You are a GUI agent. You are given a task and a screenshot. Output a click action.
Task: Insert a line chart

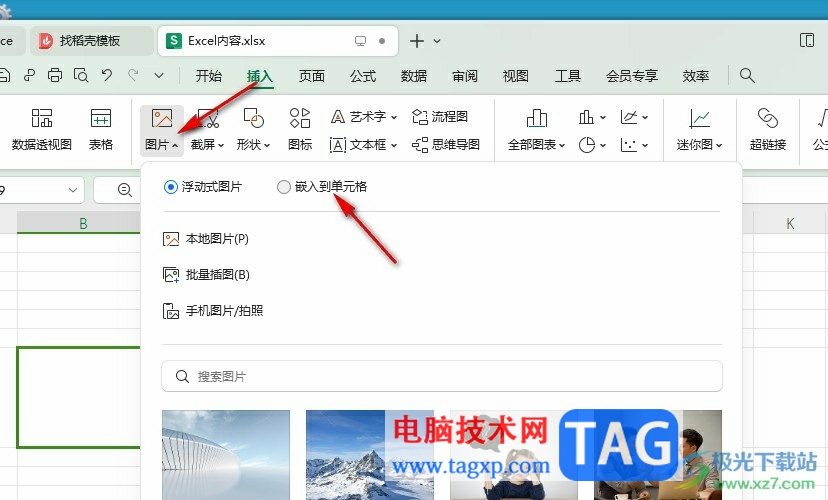point(634,117)
